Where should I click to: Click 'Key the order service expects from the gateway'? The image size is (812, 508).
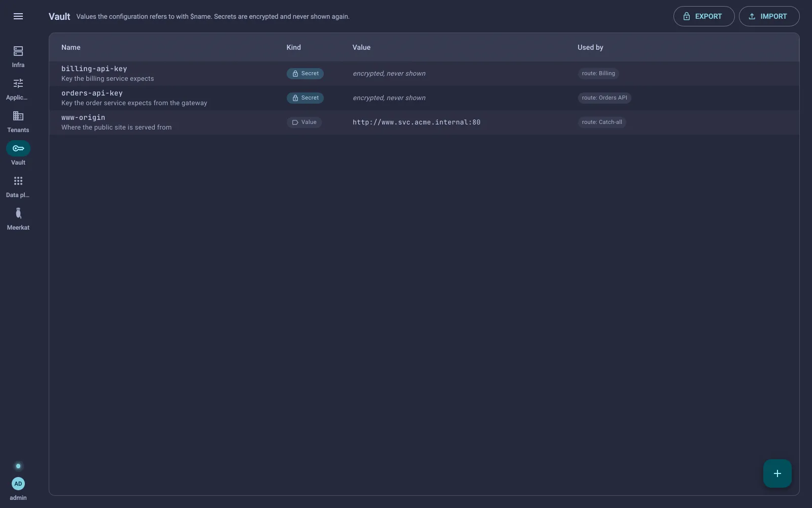[134, 103]
